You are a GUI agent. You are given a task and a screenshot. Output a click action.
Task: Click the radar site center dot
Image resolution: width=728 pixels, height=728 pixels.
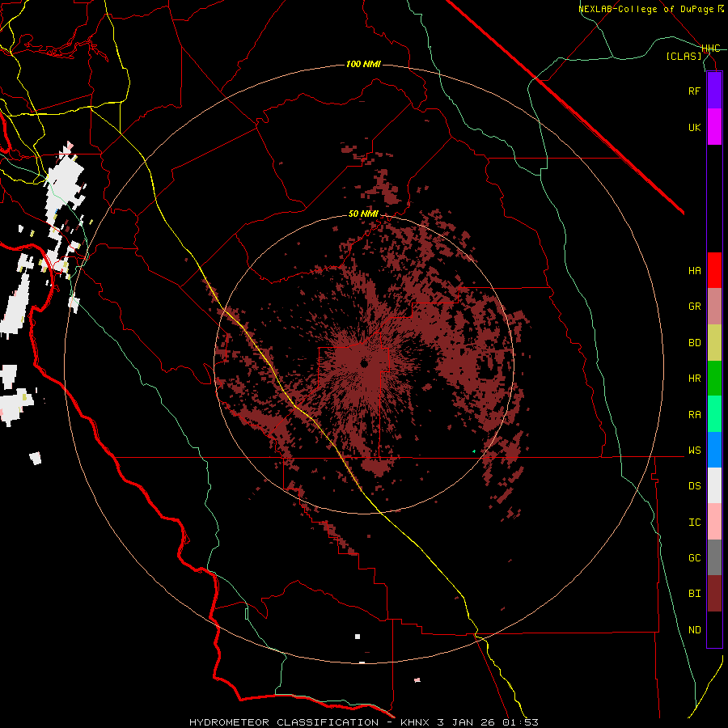pyautogui.click(x=365, y=363)
